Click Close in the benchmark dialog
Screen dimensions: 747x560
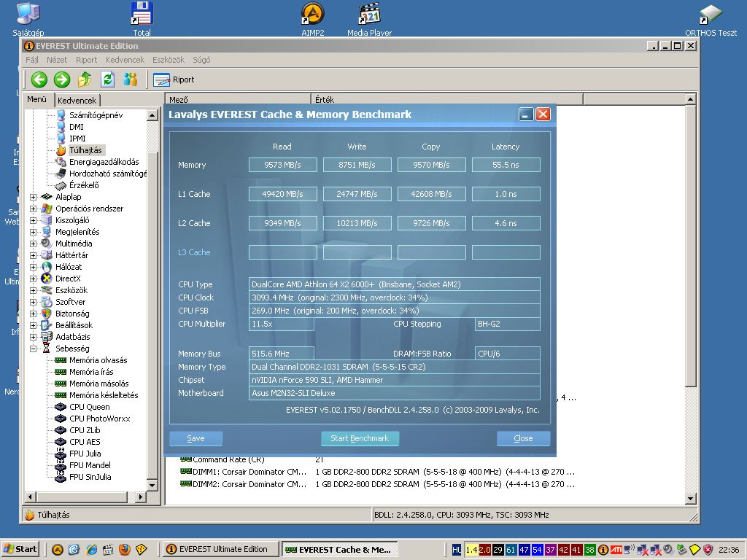click(523, 438)
